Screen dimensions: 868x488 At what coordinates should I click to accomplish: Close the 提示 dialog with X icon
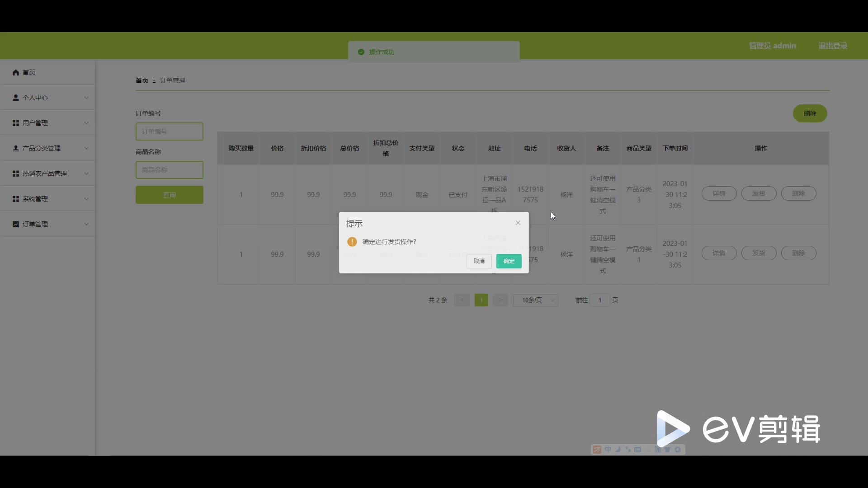[x=518, y=223]
